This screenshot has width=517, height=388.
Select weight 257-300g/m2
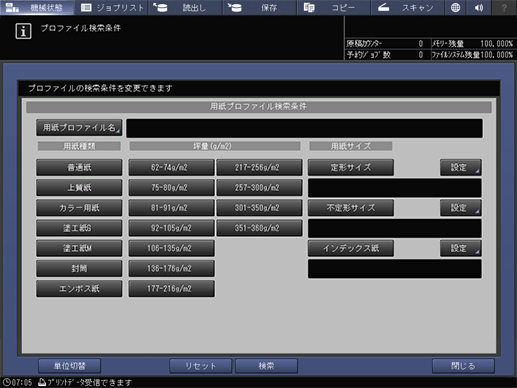pos(259,188)
